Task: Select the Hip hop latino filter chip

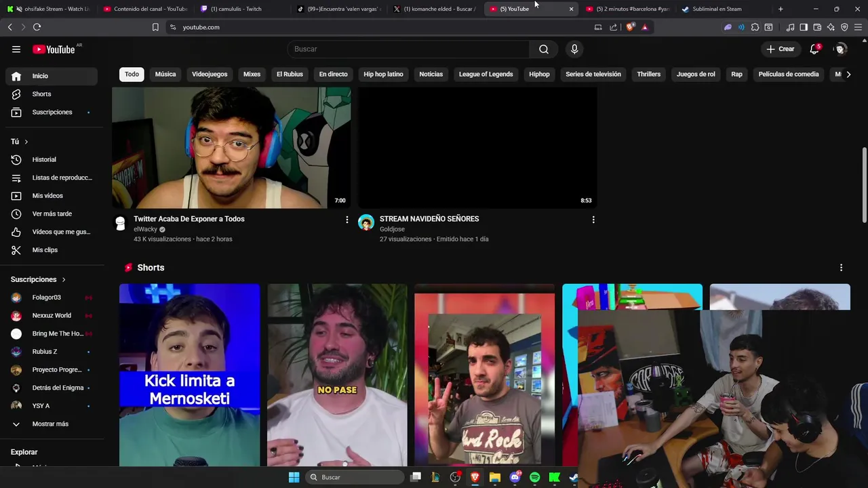Action: click(383, 75)
